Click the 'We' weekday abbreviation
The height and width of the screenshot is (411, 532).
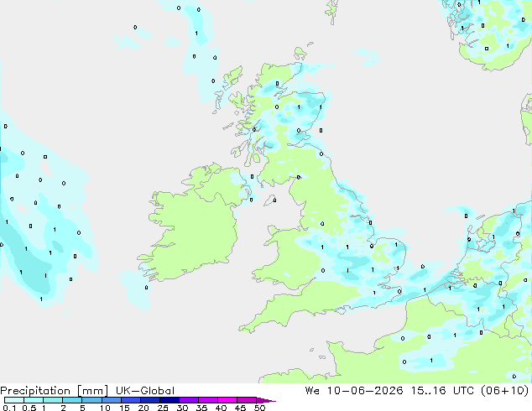pos(312,390)
